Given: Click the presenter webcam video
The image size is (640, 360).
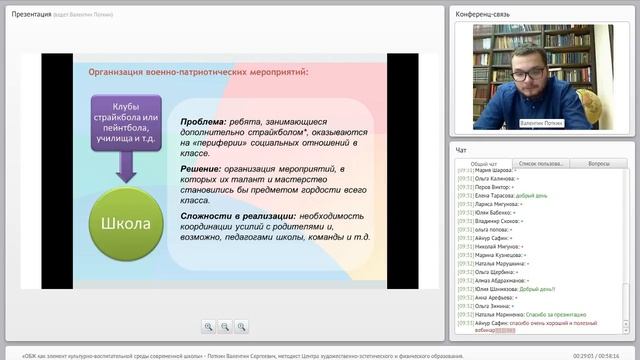Looking at the screenshot, I should (543, 77).
